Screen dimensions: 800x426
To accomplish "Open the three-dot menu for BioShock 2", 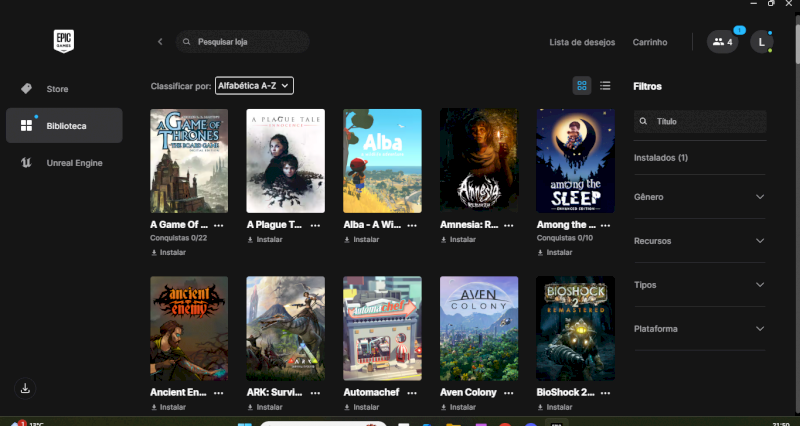I will [605, 393].
